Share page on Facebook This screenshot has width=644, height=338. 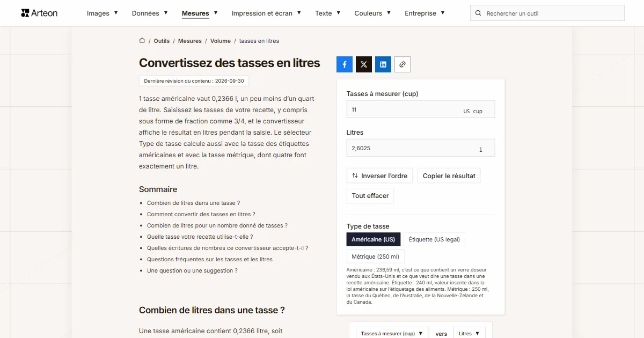345,64
